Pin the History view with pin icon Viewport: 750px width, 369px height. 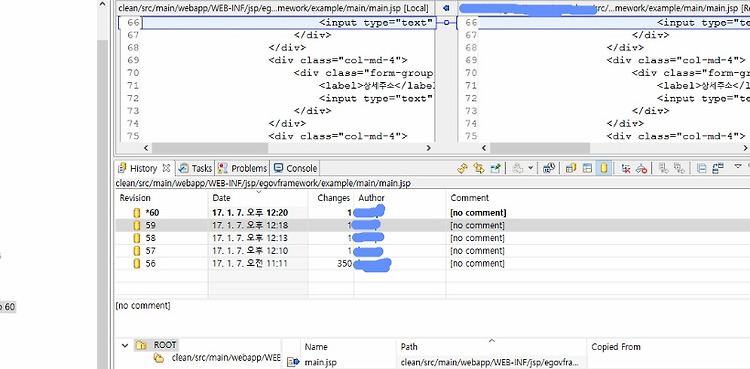click(496, 168)
